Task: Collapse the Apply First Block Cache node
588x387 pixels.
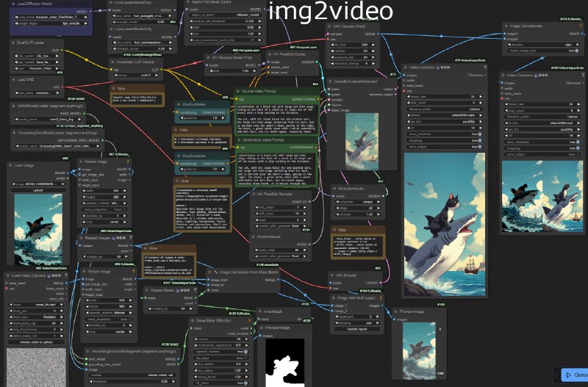Action: 188,2
